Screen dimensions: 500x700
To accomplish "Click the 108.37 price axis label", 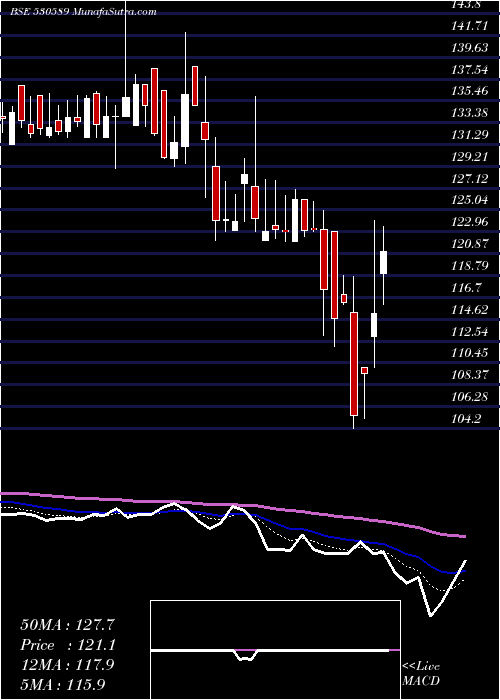I will pos(470,375).
